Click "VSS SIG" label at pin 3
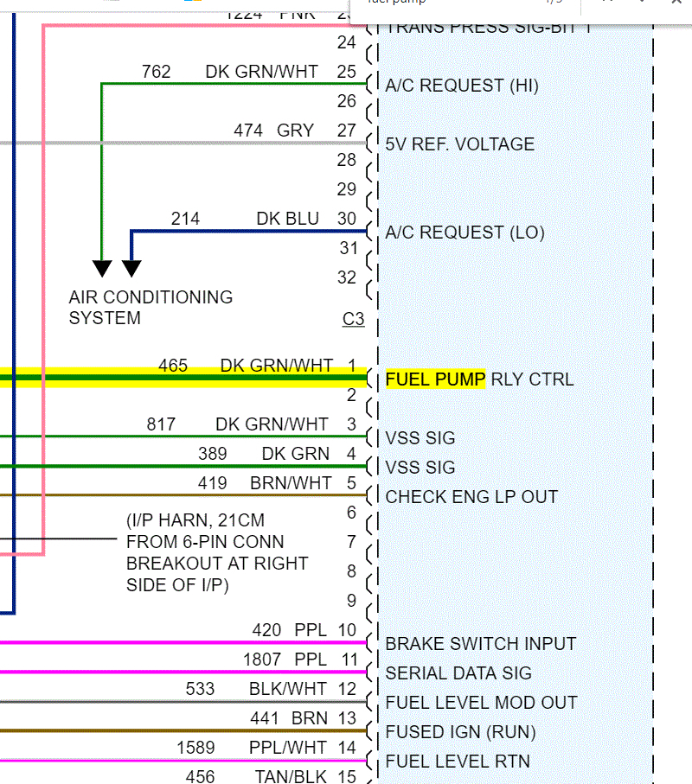The height and width of the screenshot is (784, 692). [x=420, y=438]
